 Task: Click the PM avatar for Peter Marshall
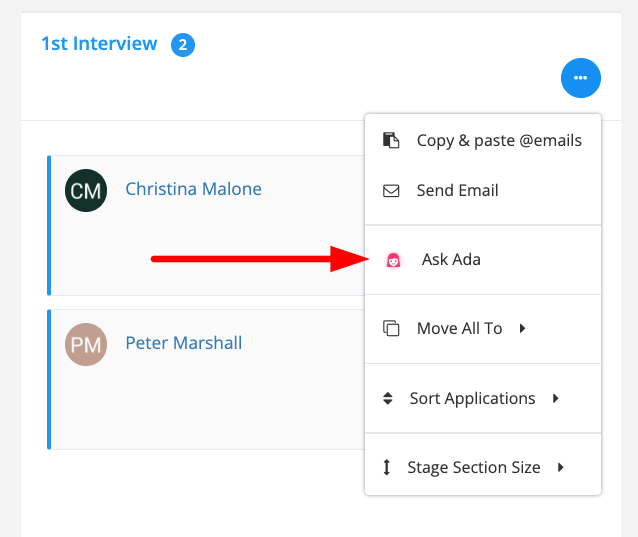pyautogui.click(x=86, y=345)
